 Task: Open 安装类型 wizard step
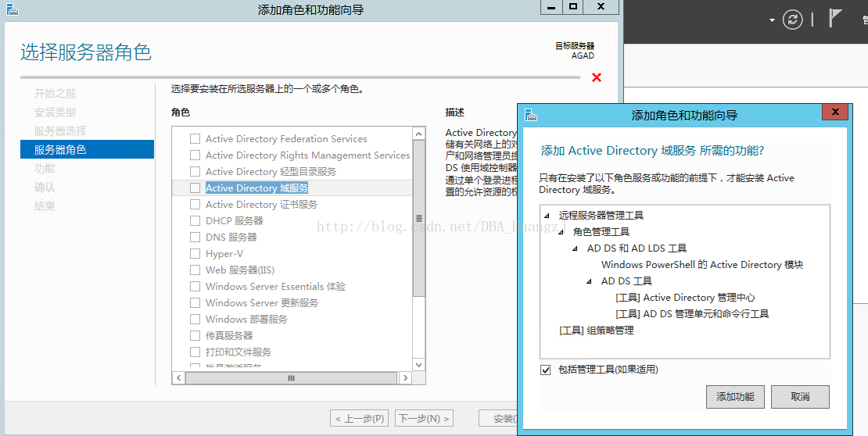pyautogui.click(x=56, y=113)
